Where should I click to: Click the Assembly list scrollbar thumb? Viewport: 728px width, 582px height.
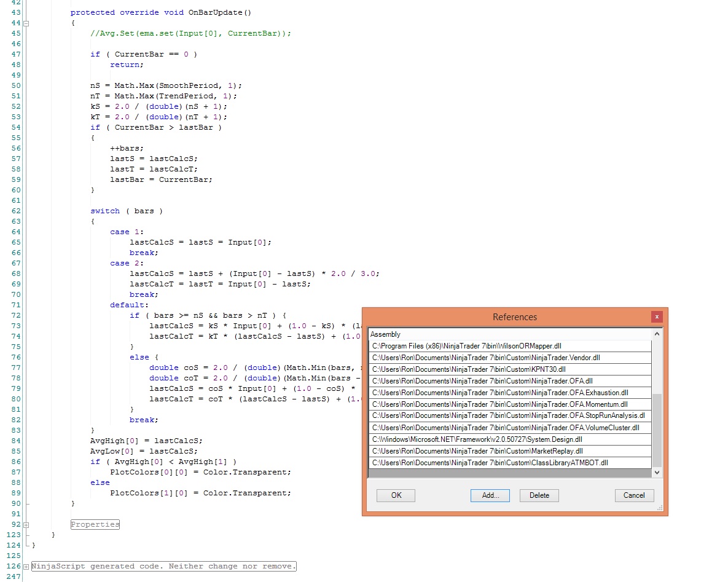657,430
